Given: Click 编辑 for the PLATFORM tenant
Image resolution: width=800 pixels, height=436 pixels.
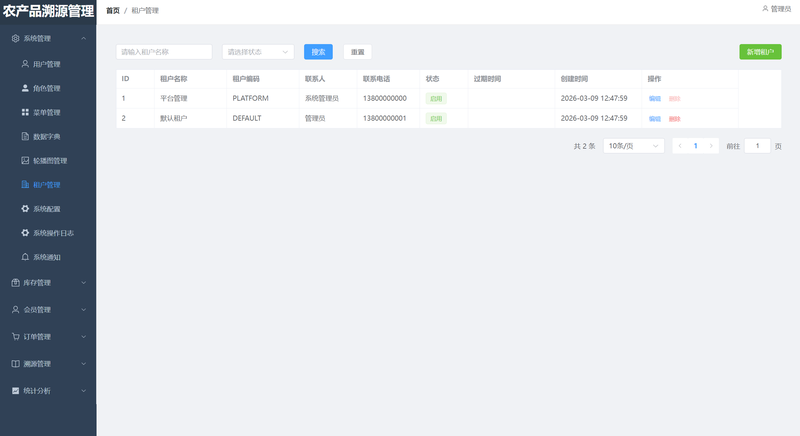Looking at the screenshot, I should click(x=655, y=99).
